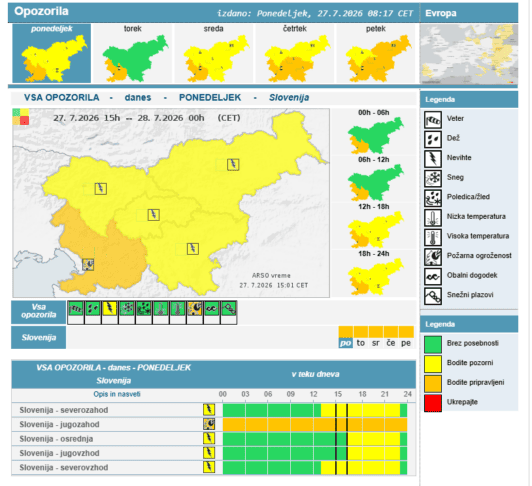The width and height of the screenshot is (532, 486).
Task: Click fire danger icon on southwest region
Action: (88, 264)
